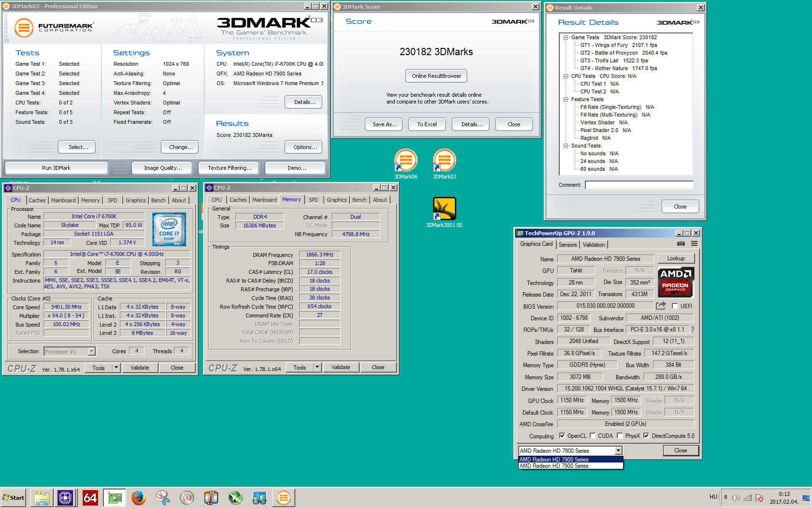The width and height of the screenshot is (812, 508).
Task: Click To Excel button
Action: (427, 124)
